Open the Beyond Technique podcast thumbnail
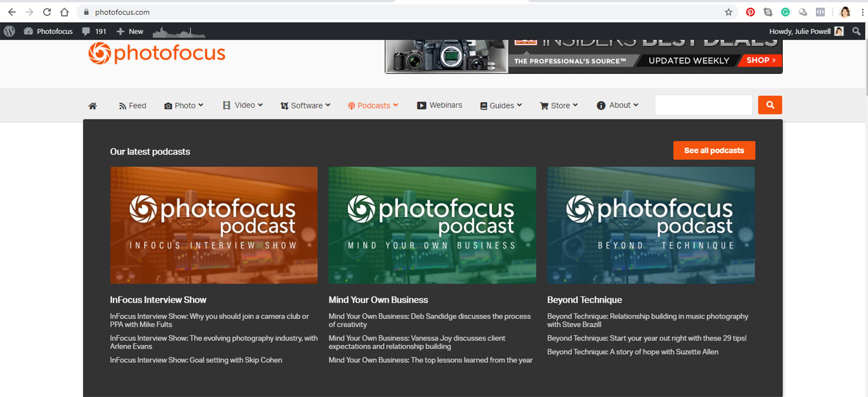 click(650, 225)
